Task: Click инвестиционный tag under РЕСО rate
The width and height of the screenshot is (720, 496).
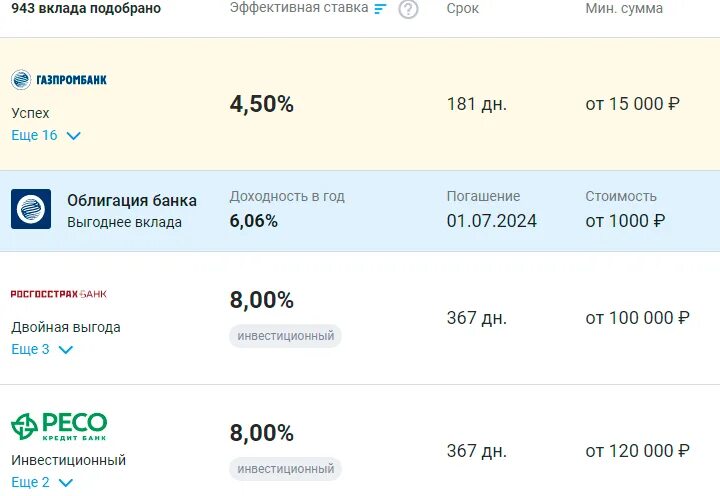Action: tap(285, 469)
